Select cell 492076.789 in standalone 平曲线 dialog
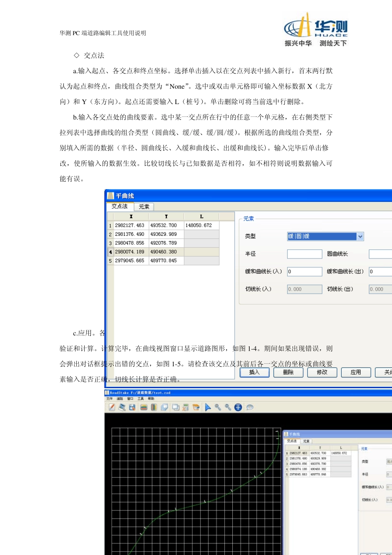 (166, 243)
